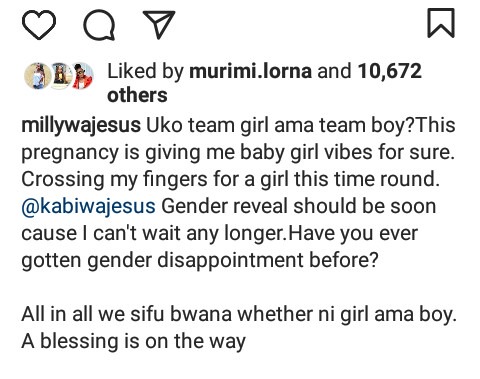The height and width of the screenshot is (379, 480).
Task: Like the post with the heart icon
Action: (x=39, y=24)
